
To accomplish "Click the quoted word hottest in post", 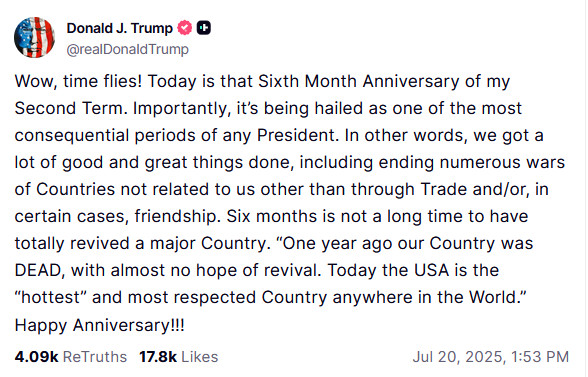I will (51, 297).
